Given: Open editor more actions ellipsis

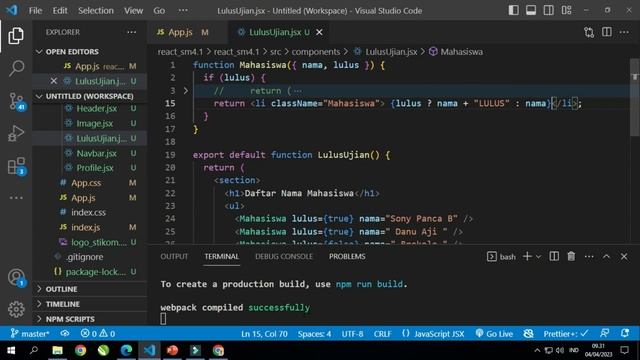Looking at the screenshot, I should [x=624, y=32].
